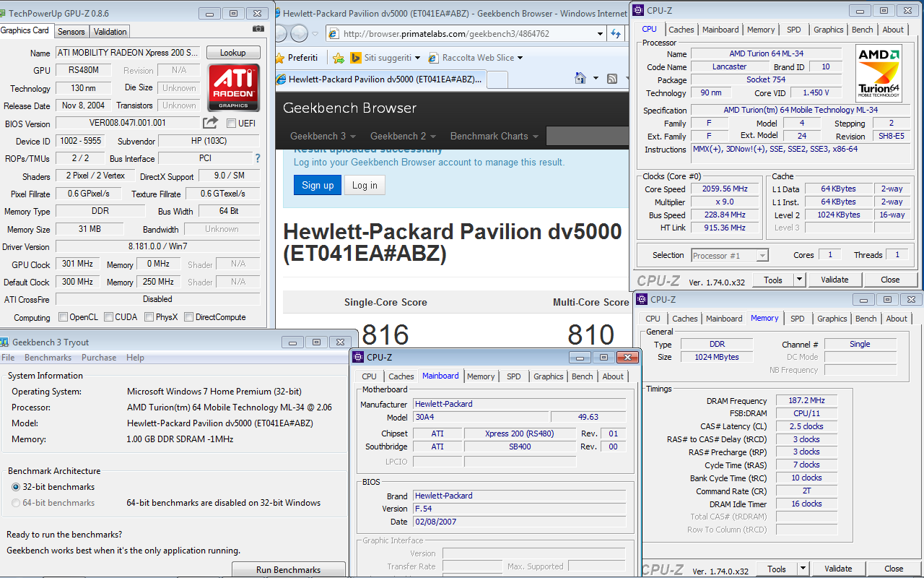
Task: Toggle the UEFI checkbox in GPU-Z
Action: point(231,123)
